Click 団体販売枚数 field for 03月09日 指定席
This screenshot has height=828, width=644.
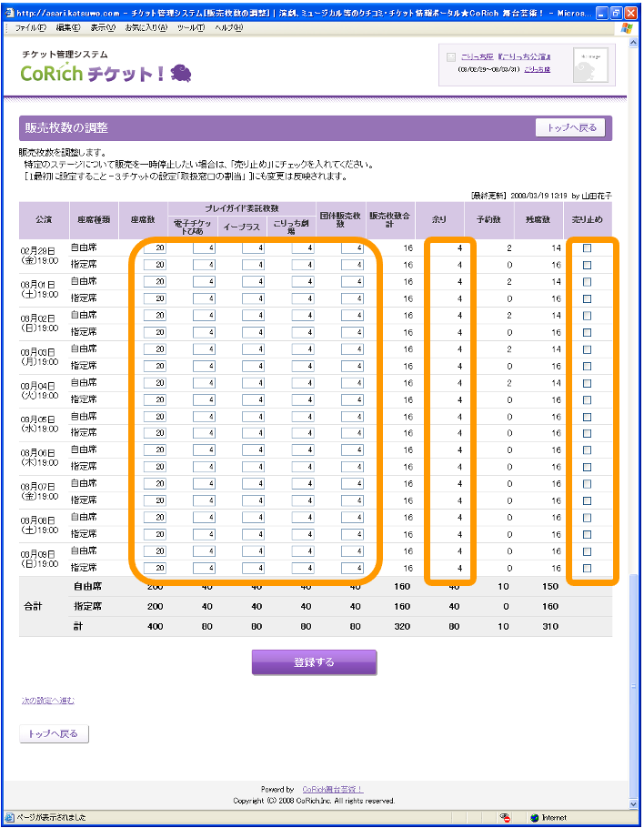coord(353,568)
